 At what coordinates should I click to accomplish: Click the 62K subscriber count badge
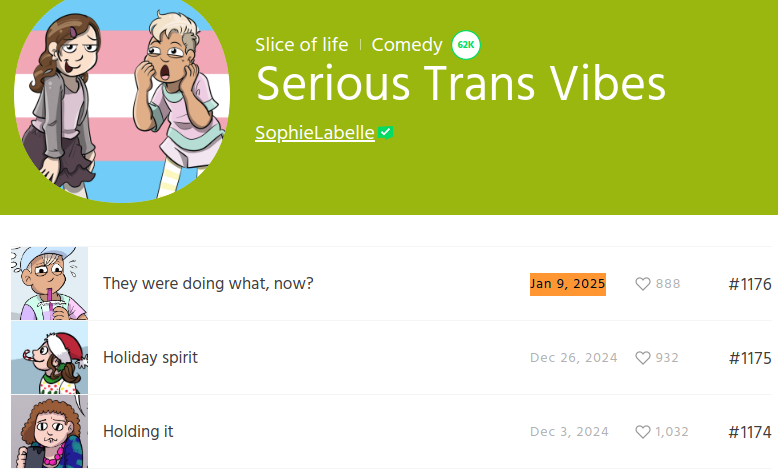[466, 45]
